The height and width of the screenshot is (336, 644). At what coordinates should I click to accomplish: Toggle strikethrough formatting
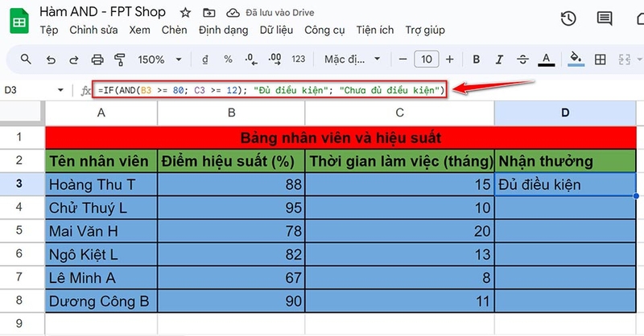[522, 59]
